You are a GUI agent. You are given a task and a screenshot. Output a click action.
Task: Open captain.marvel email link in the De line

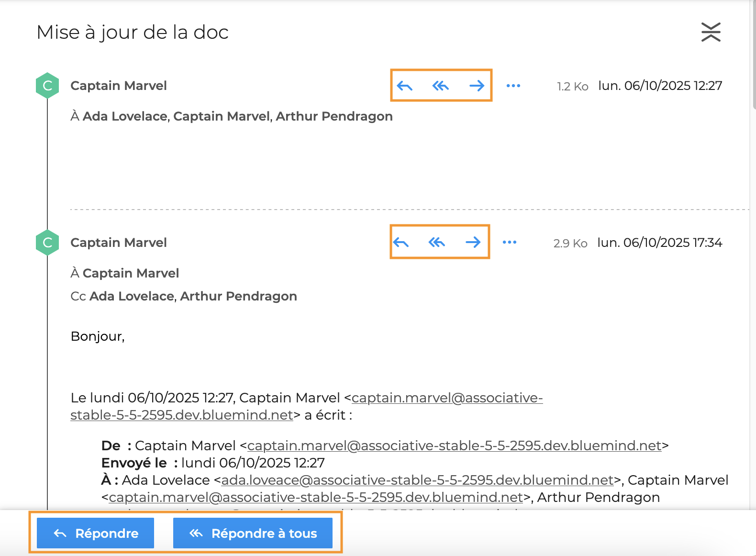pos(454,445)
